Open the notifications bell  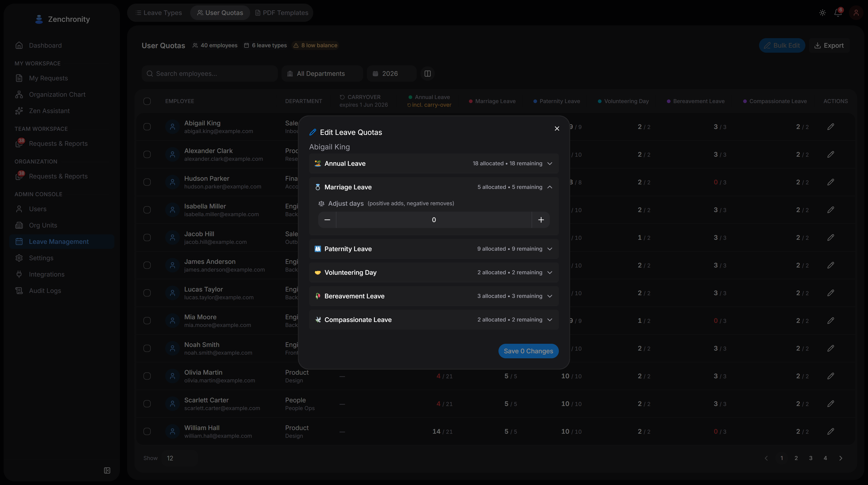click(838, 13)
